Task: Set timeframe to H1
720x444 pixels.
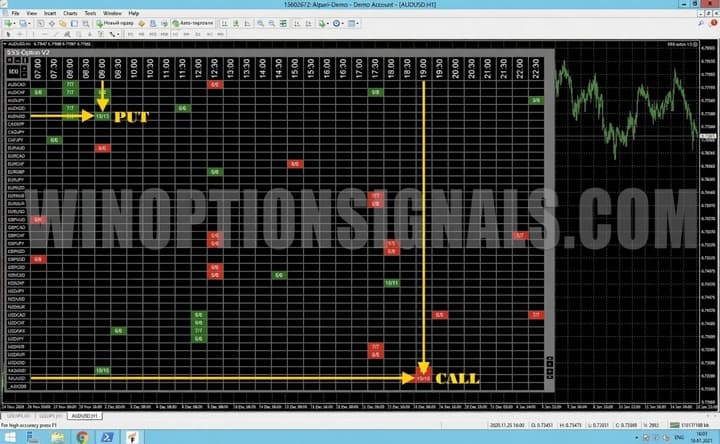Action: click(175, 34)
